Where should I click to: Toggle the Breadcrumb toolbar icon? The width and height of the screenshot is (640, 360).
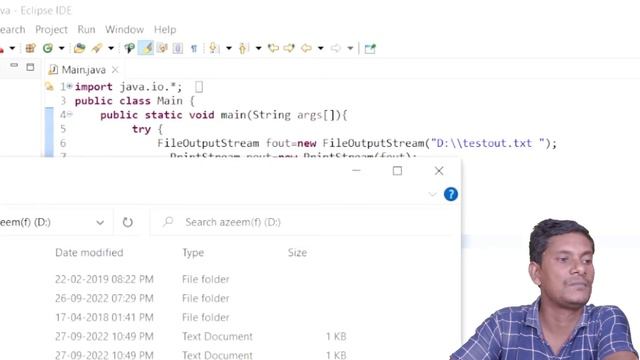pyautogui.click(x=130, y=48)
